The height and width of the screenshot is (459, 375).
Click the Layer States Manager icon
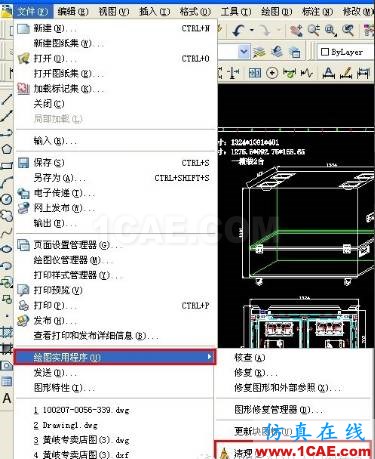coord(294,52)
